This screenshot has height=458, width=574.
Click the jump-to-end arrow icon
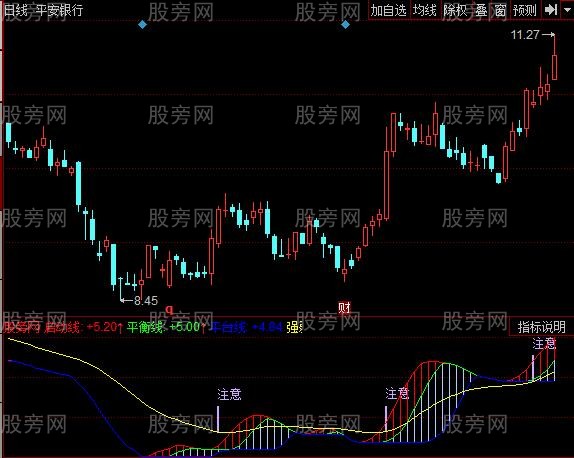pyautogui.click(x=551, y=10)
